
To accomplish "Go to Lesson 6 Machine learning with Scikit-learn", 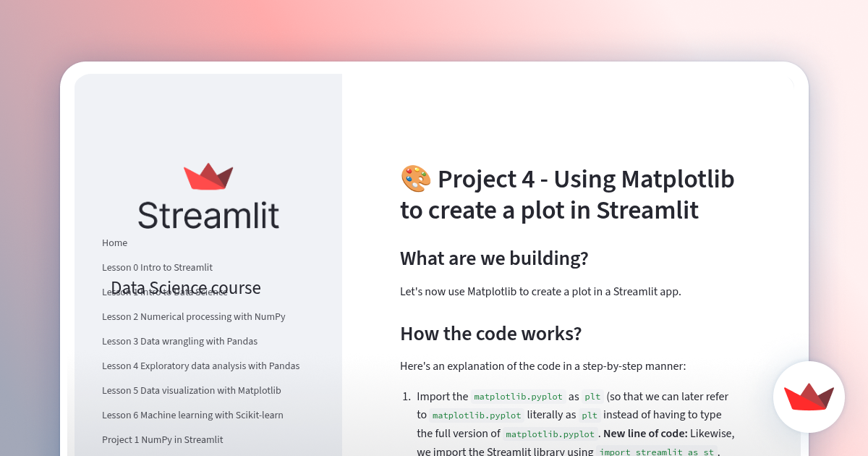I will 192,415.
